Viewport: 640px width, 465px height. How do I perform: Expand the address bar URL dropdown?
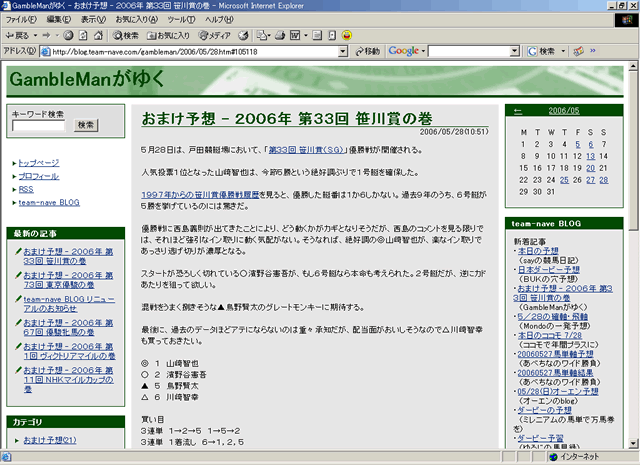[344, 51]
